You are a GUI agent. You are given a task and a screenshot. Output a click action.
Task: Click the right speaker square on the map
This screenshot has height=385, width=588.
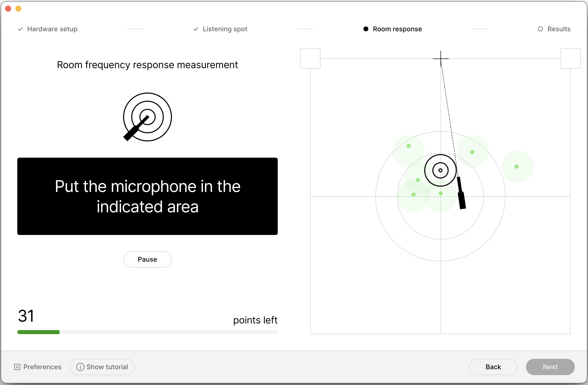(x=570, y=58)
